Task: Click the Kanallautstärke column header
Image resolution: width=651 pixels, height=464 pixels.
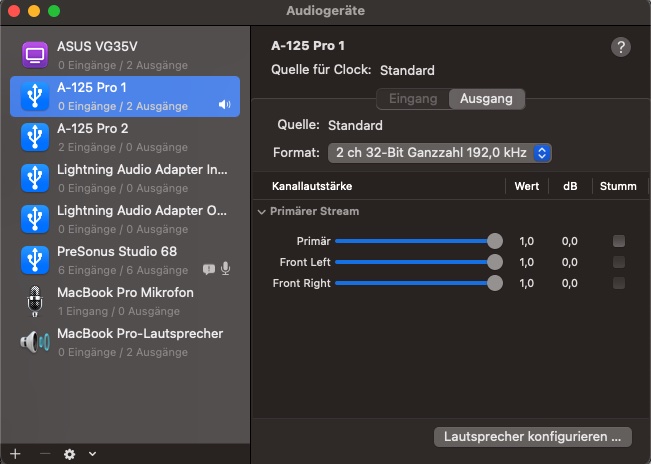Action: click(x=312, y=186)
